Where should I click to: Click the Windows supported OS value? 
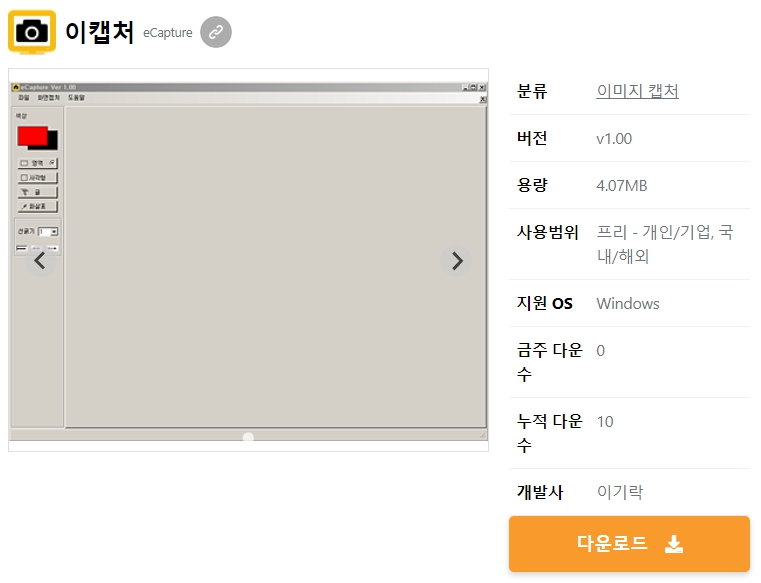628,303
